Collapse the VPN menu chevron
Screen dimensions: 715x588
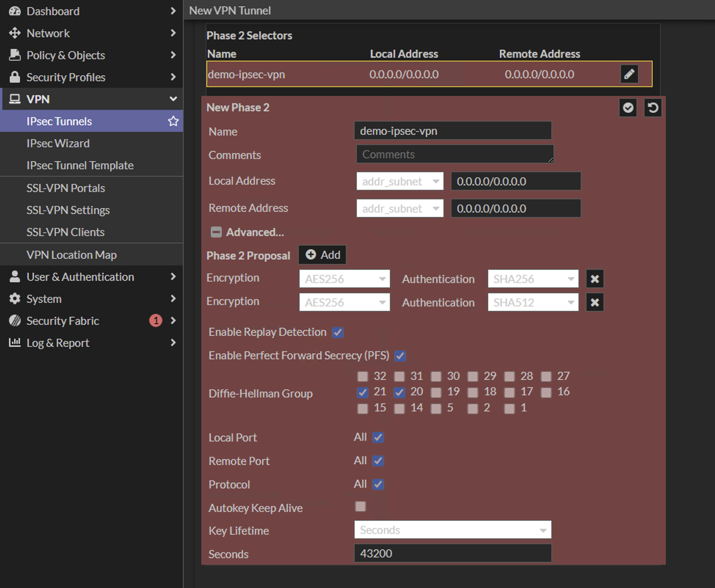(x=173, y=99)
